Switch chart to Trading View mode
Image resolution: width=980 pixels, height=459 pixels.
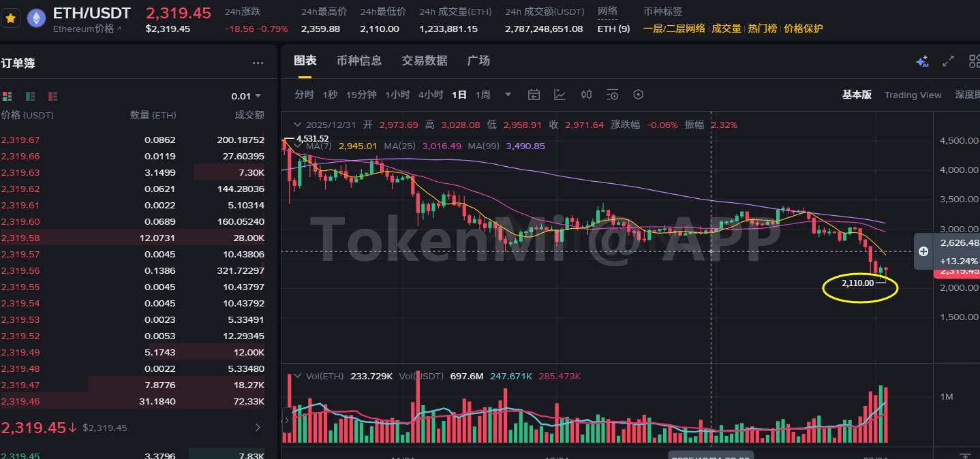click(x=913, y=95)
